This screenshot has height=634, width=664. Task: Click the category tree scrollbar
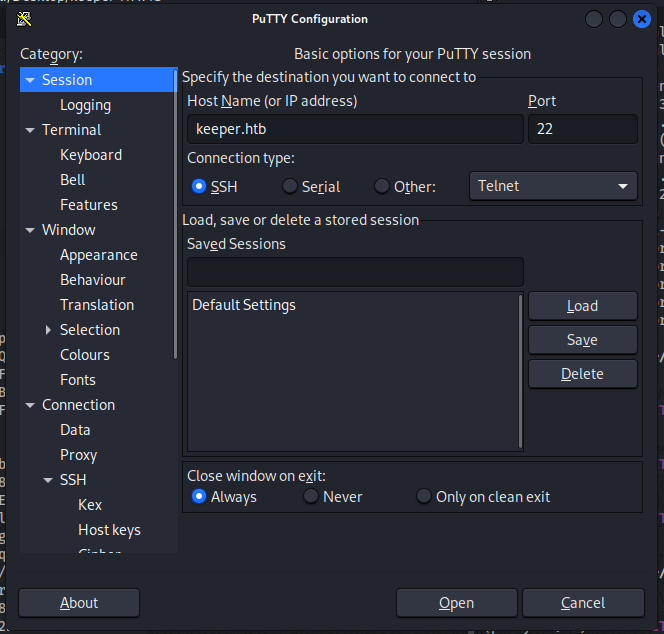(x=175, y=216)
